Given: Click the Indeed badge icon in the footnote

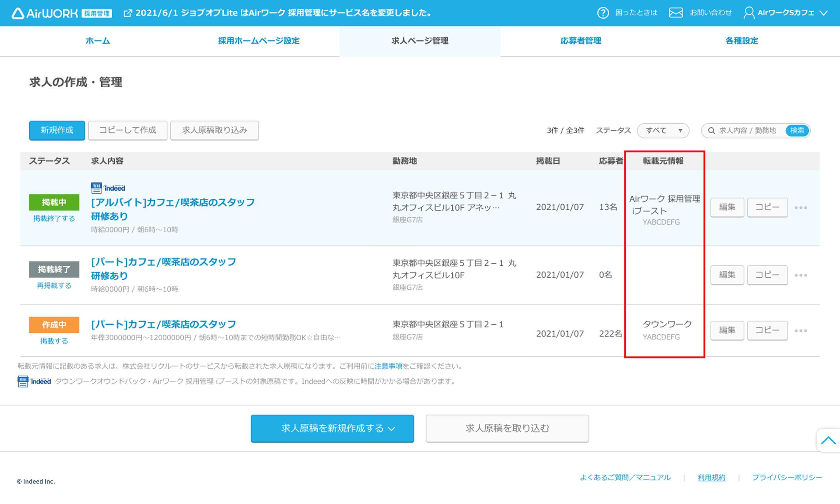Looking at the screenshot, I should 34,381.
